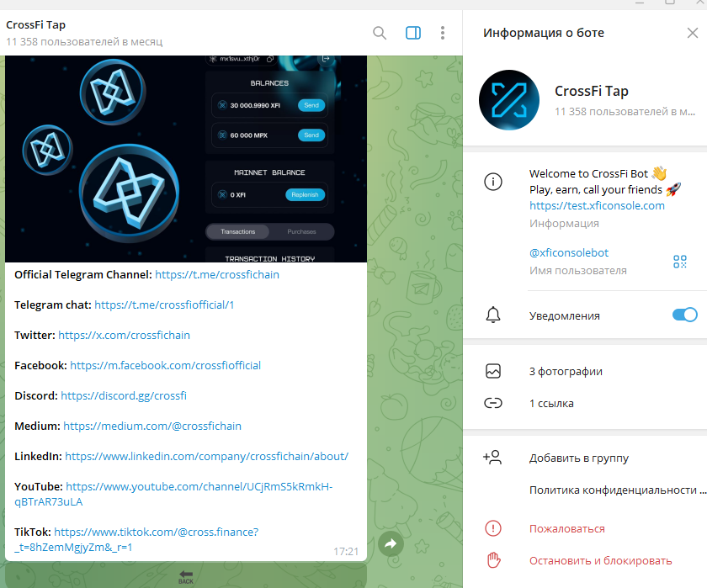The height and width of the screenshot is (588, 707).
Task: Open search in CrossFi Tap chat
Action: tap(380, 33)
